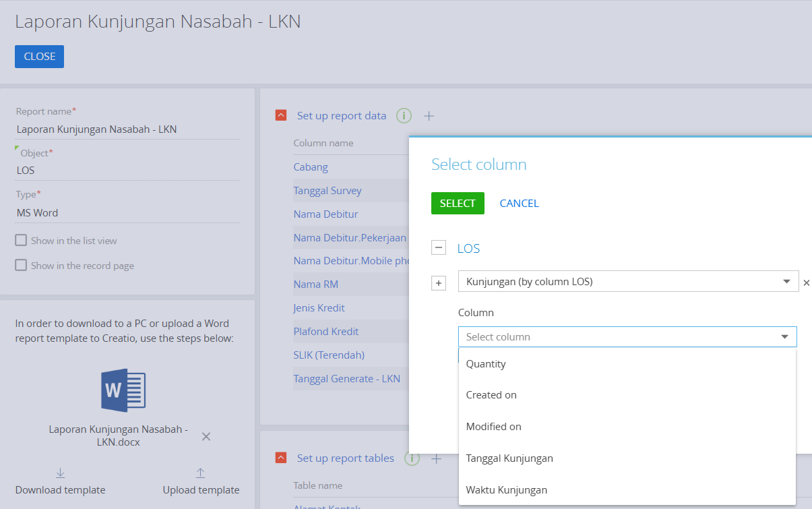Expand the Kunjungan object with plus button
Image resolution: width=812 pixels, height=509 pixels.
[x=439, y=283]
